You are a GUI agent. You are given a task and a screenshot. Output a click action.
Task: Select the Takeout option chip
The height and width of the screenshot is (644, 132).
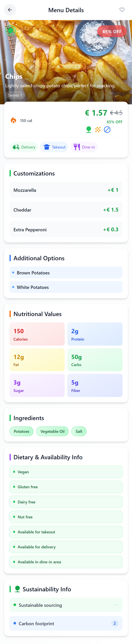[54, 147]
